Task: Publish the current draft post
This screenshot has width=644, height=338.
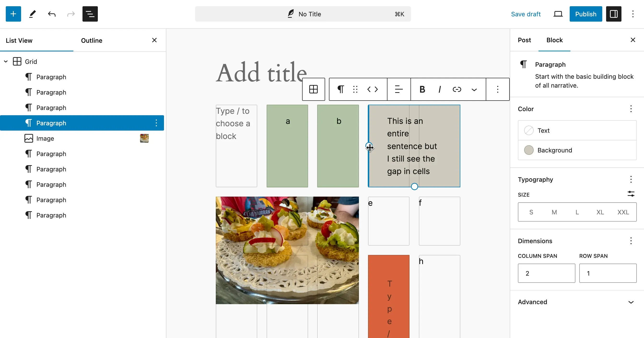Action: click(x=586, y=14)
